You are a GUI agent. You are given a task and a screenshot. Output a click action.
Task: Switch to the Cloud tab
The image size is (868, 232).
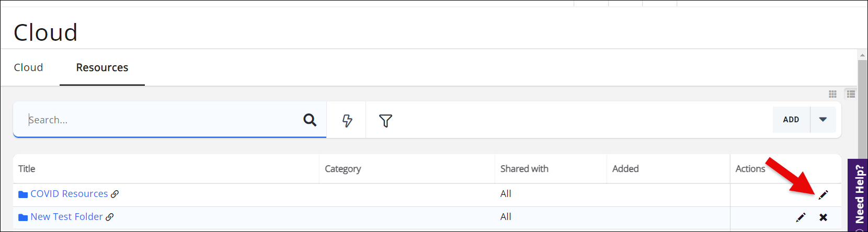28,67
